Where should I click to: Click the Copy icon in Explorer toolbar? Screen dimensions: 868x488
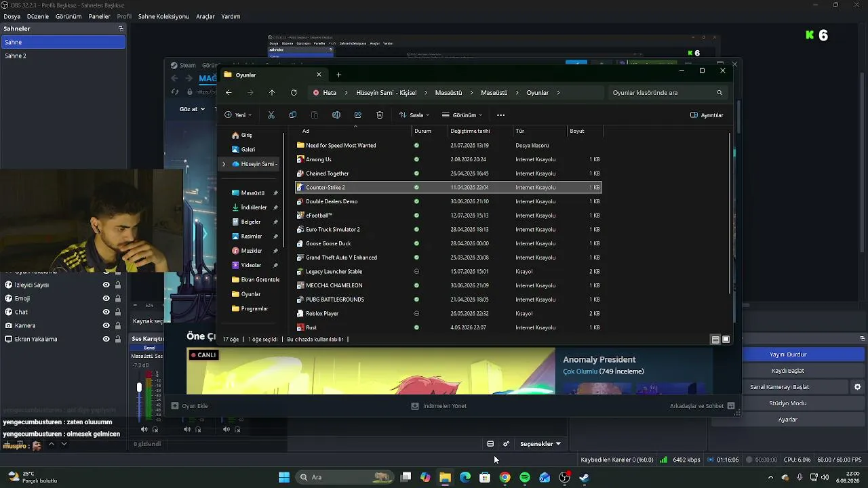[293, 115]
